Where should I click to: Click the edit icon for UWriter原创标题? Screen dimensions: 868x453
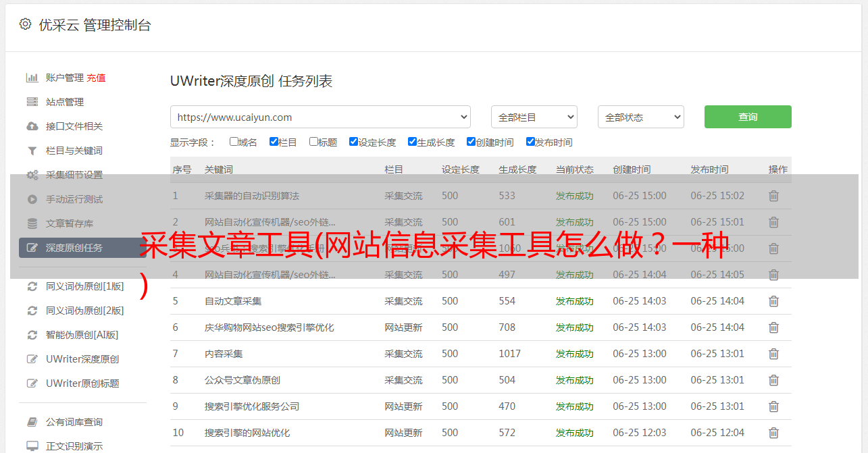[32, 383]
